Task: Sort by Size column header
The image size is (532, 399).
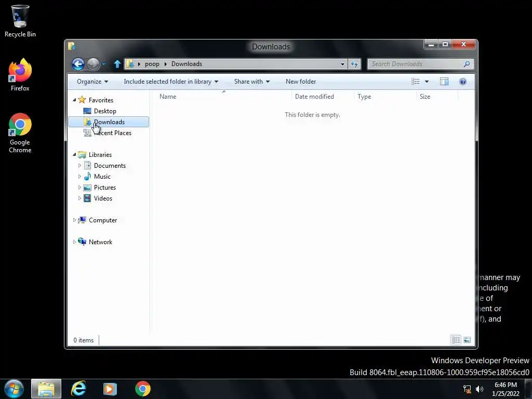Action: click(x=437, y=96)
